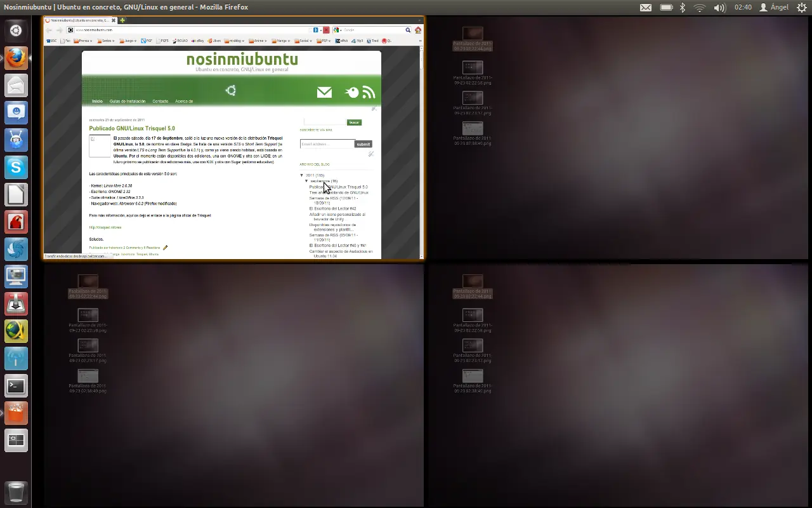
Task: Click the Firefox back arrow button
Action: click(49, 30)
